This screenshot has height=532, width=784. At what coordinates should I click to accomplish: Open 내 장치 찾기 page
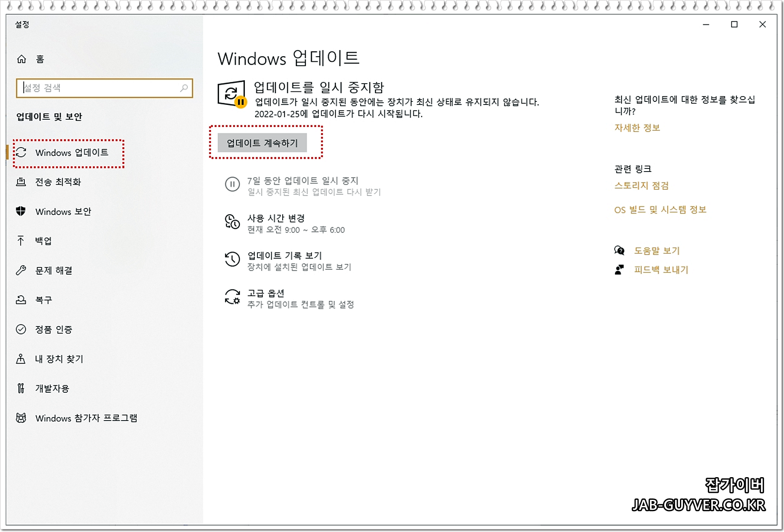[59, 359]
